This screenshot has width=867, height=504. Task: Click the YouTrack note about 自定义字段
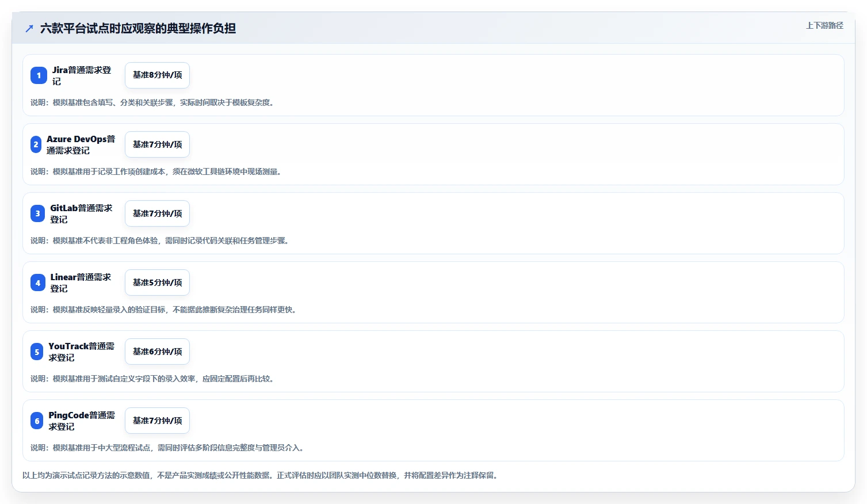pos(154,379)
